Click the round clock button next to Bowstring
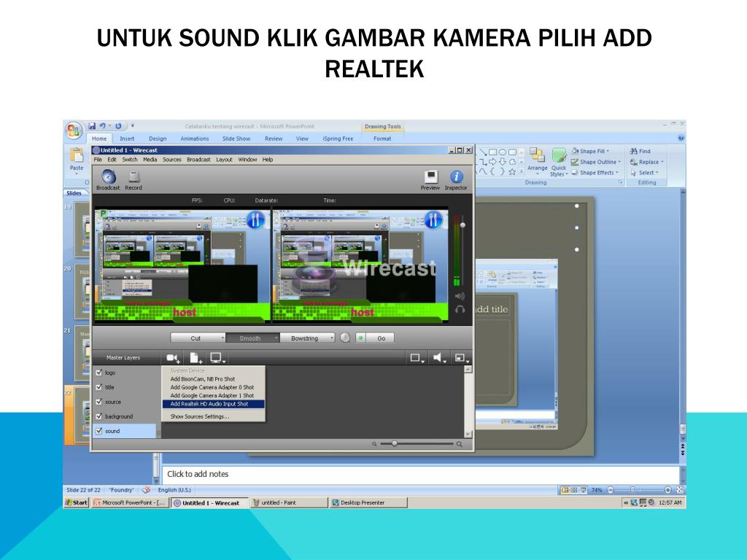Image resolution: width=747 pixels, height=560 pixels. tap(345, 338)
